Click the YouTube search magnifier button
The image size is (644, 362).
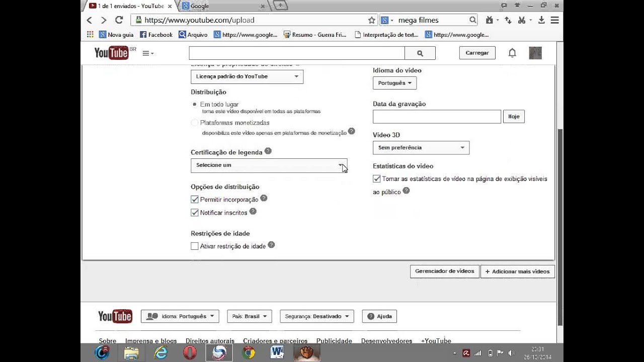(420, 53)
